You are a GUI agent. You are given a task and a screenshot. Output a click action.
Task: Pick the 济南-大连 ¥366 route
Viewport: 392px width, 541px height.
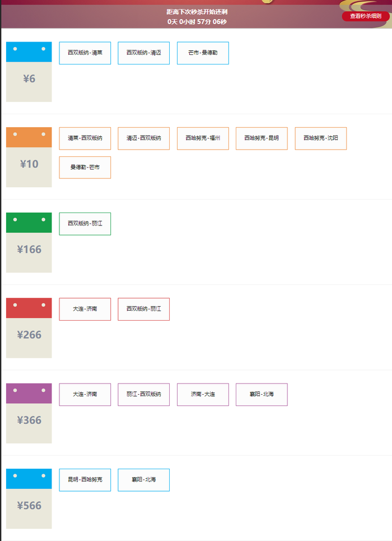[203, 395]
